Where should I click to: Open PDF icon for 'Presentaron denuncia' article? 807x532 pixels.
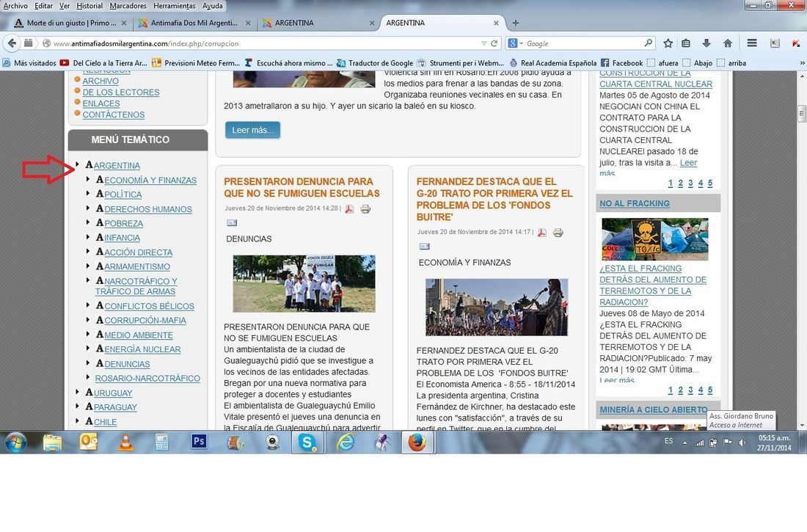(349, 208)
